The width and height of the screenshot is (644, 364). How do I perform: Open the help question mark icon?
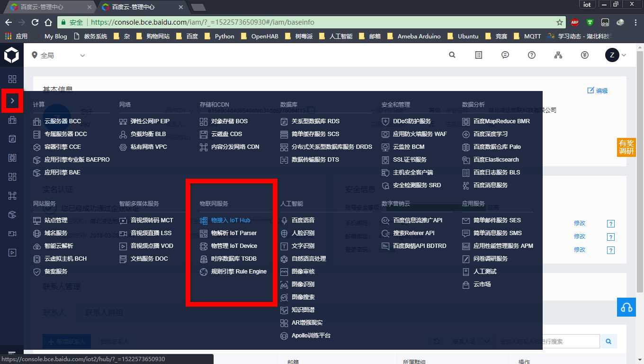pyautogui.click(x=532, y=55)
